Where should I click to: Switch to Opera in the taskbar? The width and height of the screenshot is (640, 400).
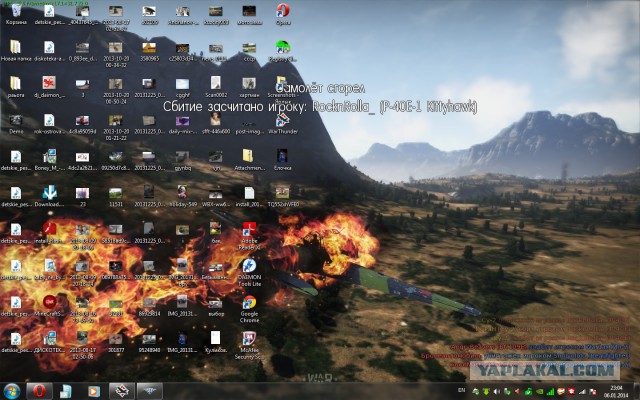click(39, 391)
